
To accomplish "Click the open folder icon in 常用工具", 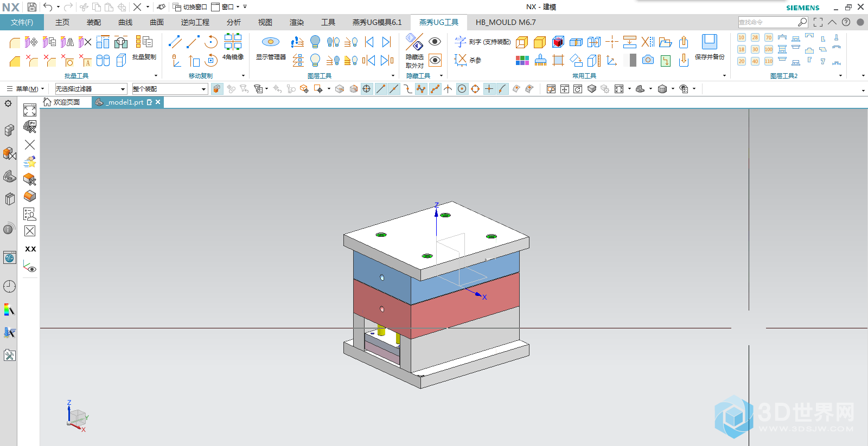I will [666, 42].
